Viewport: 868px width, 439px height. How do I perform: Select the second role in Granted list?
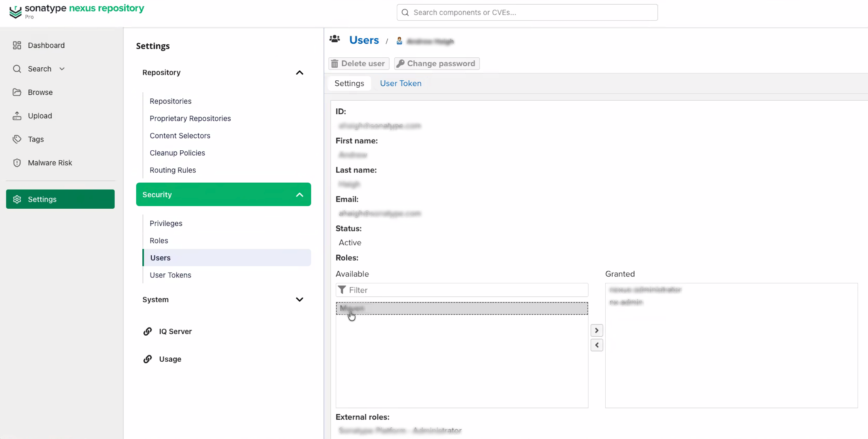point(626,302)
